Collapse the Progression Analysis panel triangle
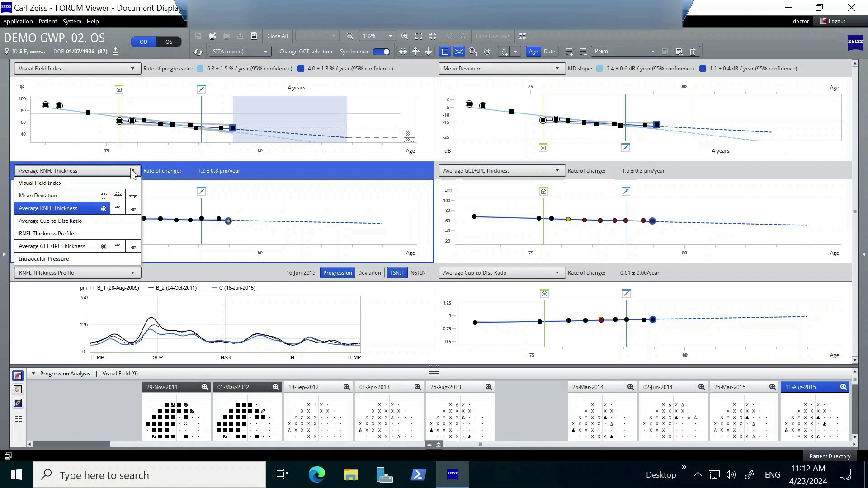This screenshot has width=868, height=488. (33, 374)
